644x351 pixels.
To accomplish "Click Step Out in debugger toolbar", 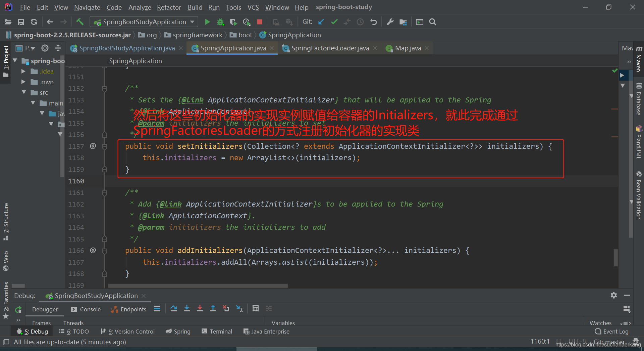I will pyautogui.click(x=213, y=308).
